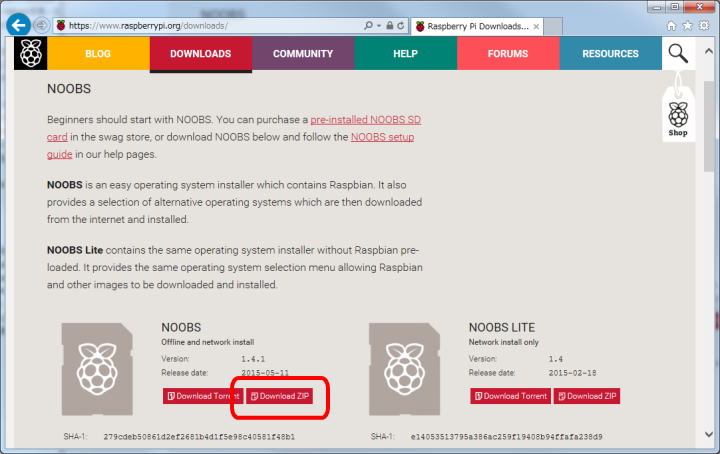720x454 pixels.
Task: Click NOOBS Download ZIP button
Action: [280, 396]
